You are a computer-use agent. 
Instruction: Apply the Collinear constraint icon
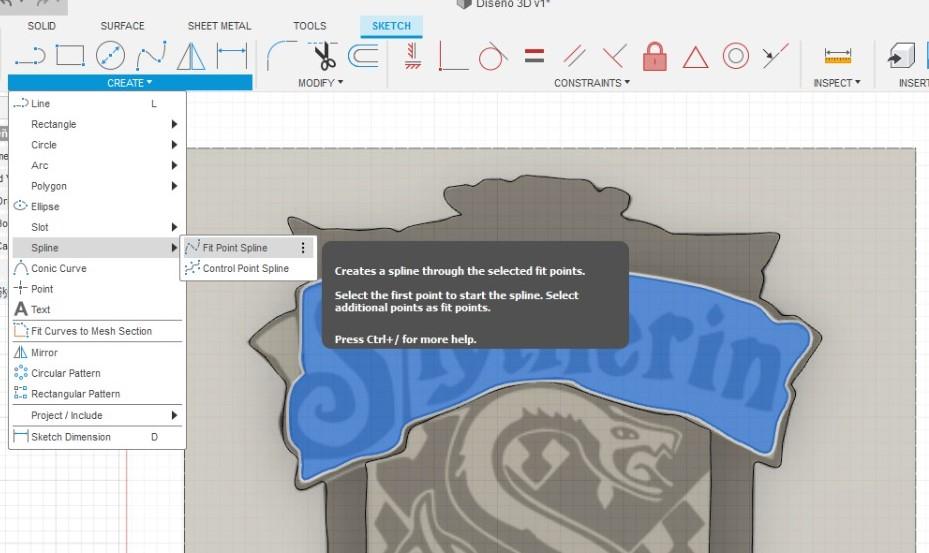[776, 55]
